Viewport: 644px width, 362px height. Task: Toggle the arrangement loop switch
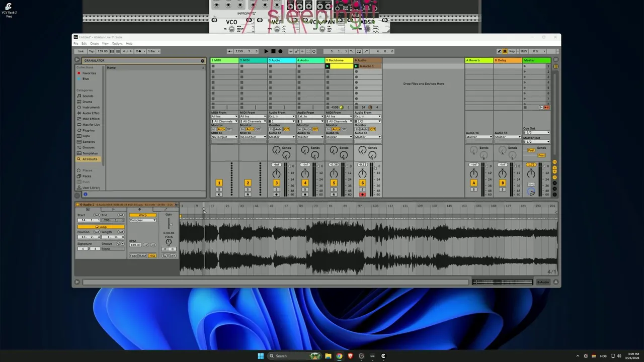tap(359, 51)
